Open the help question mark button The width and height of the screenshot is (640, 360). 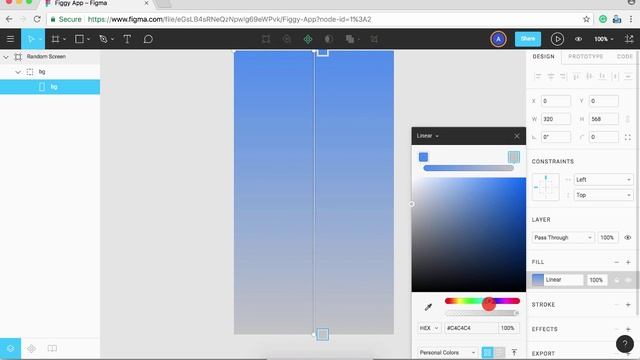(x=624, y=344)
